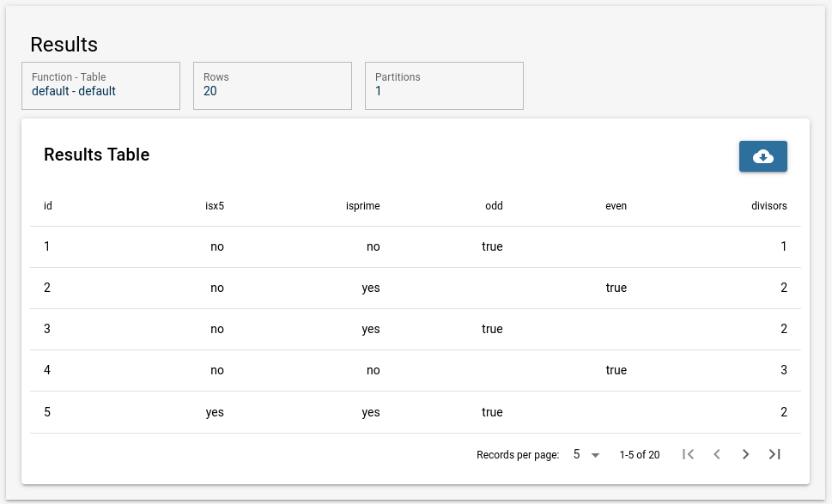Click the odd column header

(494, 206)
